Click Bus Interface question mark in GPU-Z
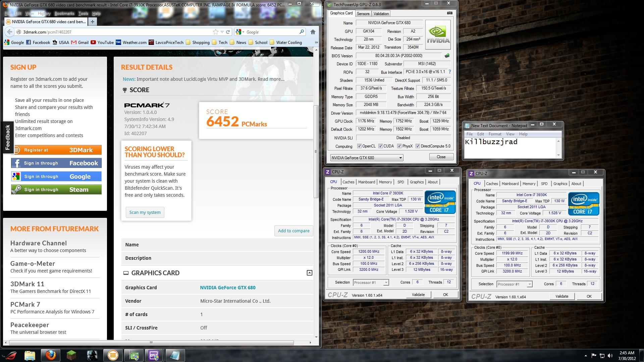 (450, 72)
